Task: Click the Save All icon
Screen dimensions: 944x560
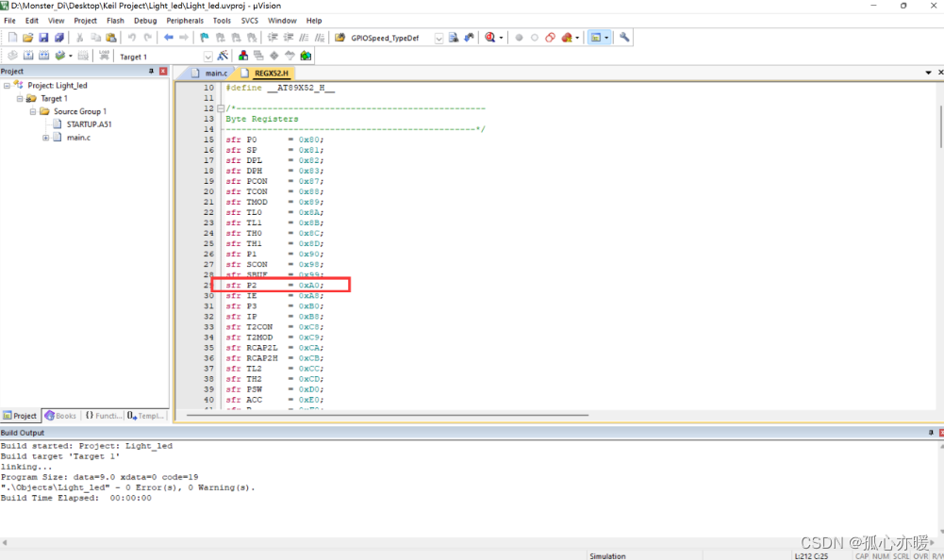Action: tap(59, 38)
